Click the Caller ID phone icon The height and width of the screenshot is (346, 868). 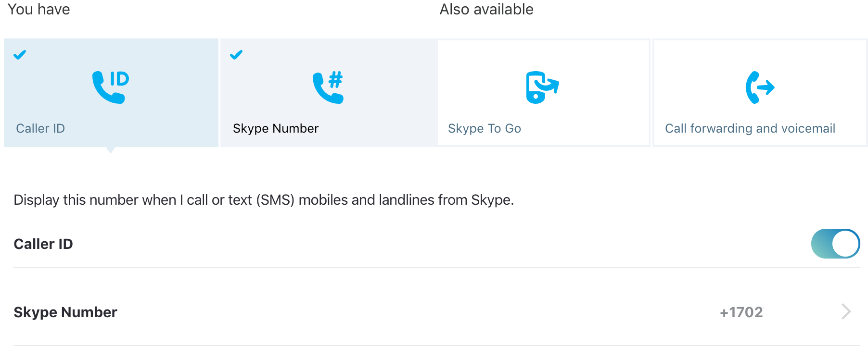[111, 87]
